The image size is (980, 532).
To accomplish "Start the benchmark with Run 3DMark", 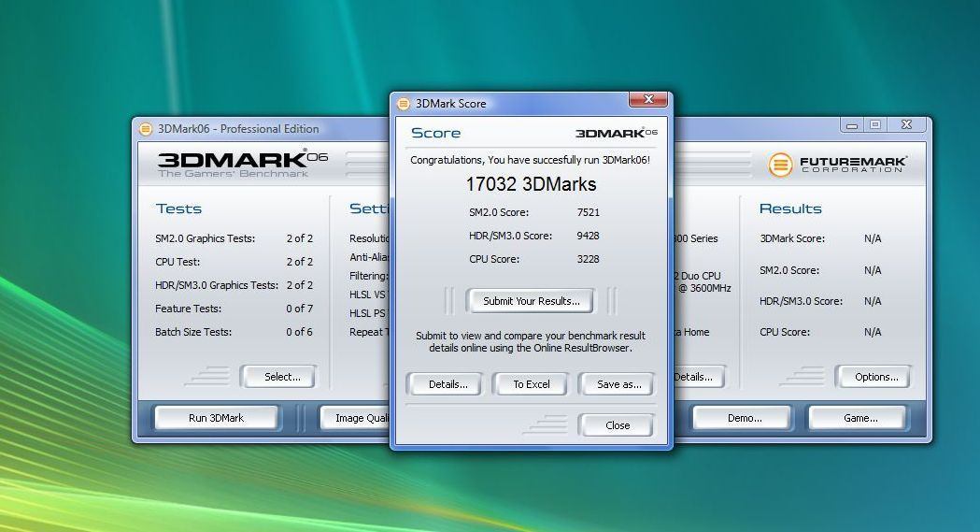I will 216,418.
